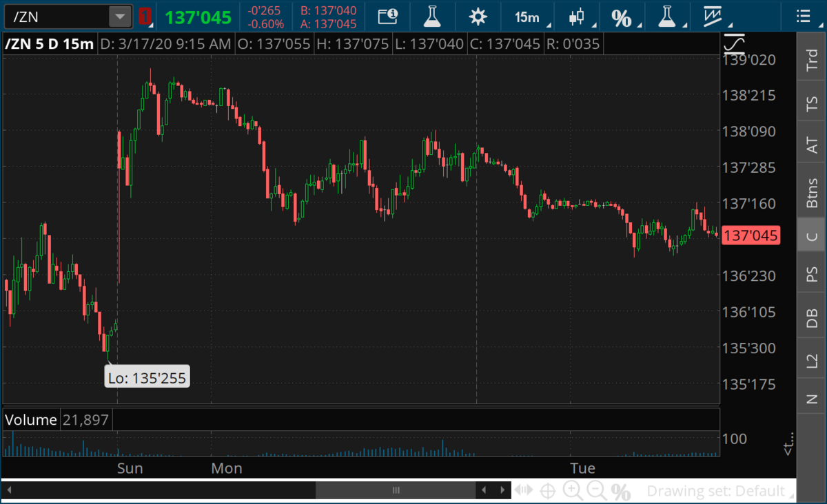Click the bottom bar percent icon
The image size is (827, 504).
pyautogui.click(x=621, y=492)
